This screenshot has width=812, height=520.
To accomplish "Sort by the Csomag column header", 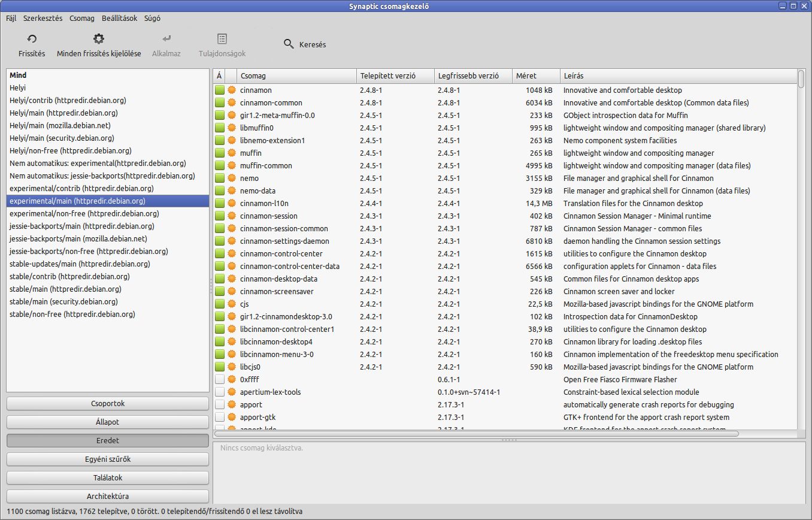I will (296, 76).
